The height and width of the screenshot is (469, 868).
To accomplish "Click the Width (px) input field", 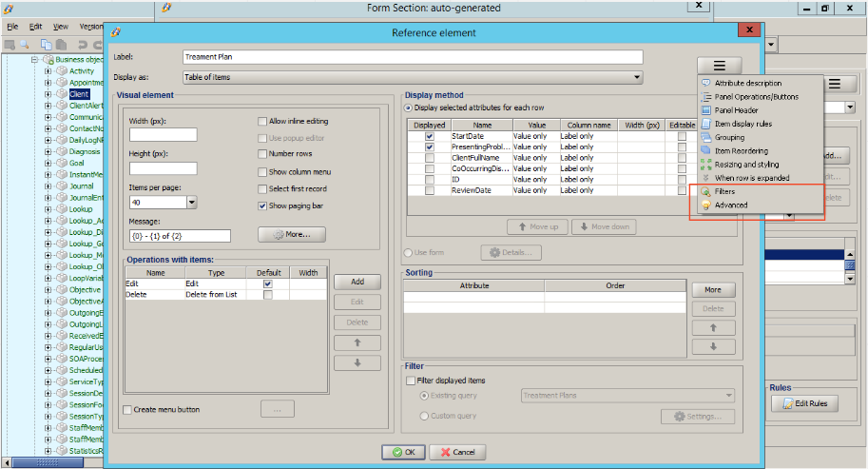I will 164,134.
